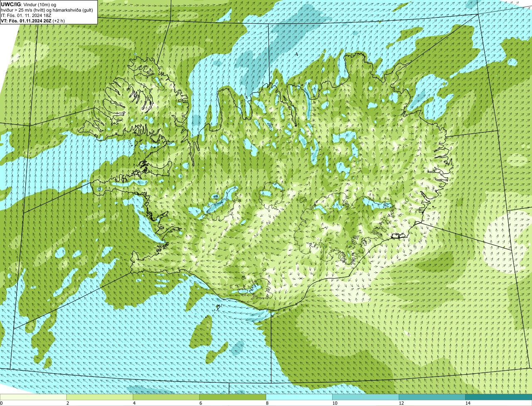This screenshot has height=406, width=532.
Task: Click the above 14 m/s dark teal swatch
Action: click(499, 397)
